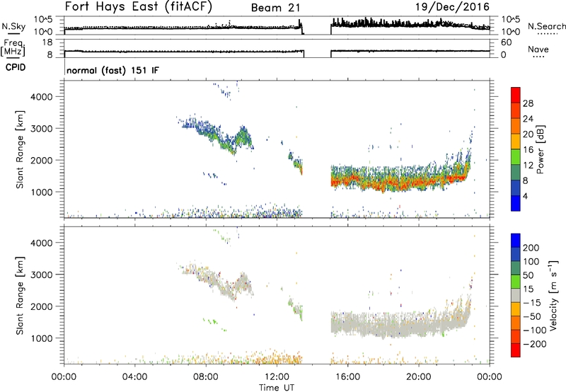This screenshot has width=566, height=392.
Task: Click the '10^5' tick left of noise panel
Action: pyautogui.click(x=43, y=20)
